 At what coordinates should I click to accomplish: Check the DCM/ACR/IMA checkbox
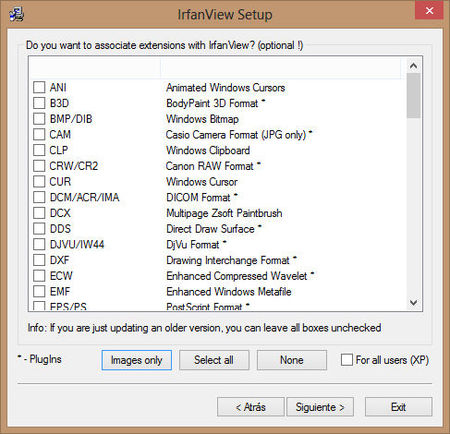coord(39,197)
